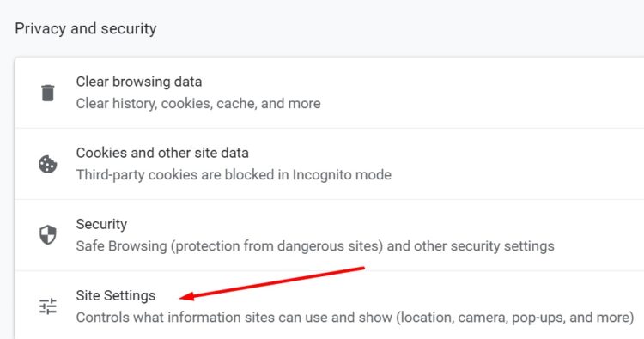Click "Clear history, cookies, cache, and more" description
The image size is (644, 339).
pos(198,104)
